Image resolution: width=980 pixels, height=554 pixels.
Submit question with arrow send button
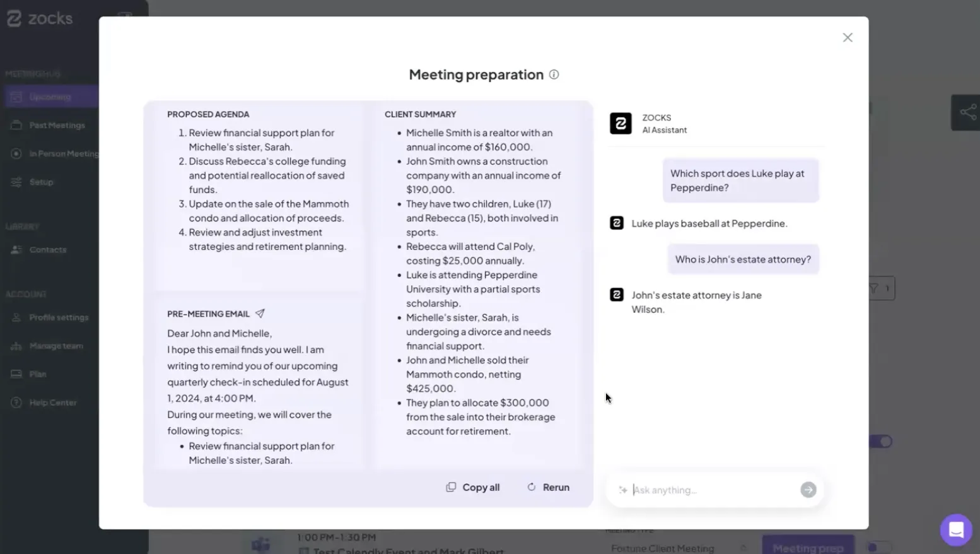click(x=808, y=490)
